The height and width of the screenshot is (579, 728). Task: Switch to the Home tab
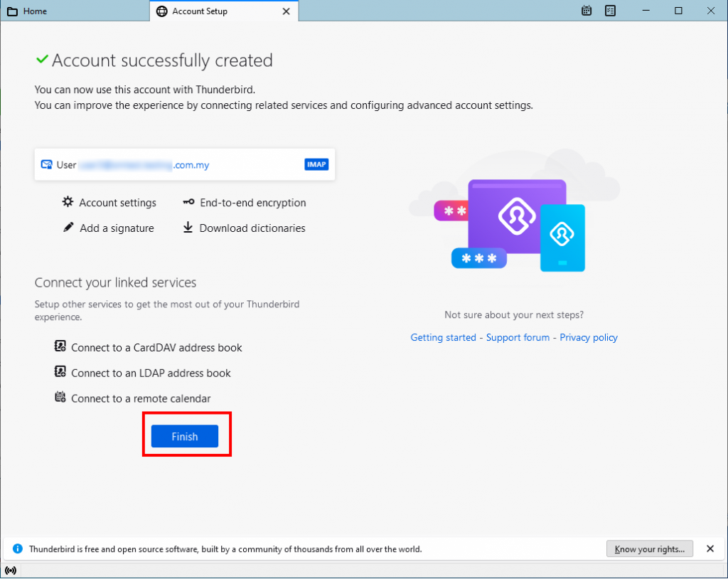click(x=74, y=11)
